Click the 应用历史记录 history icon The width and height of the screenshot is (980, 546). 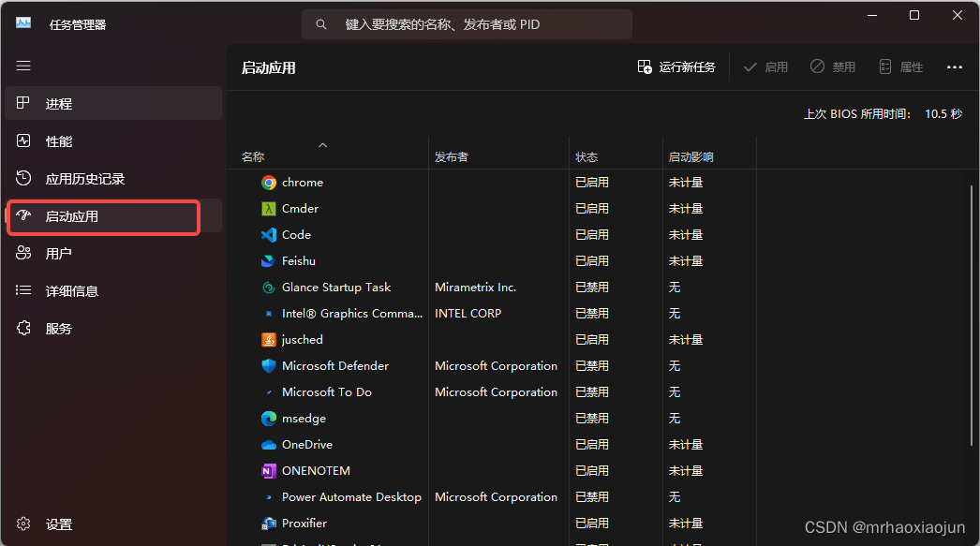click(23, 178)
